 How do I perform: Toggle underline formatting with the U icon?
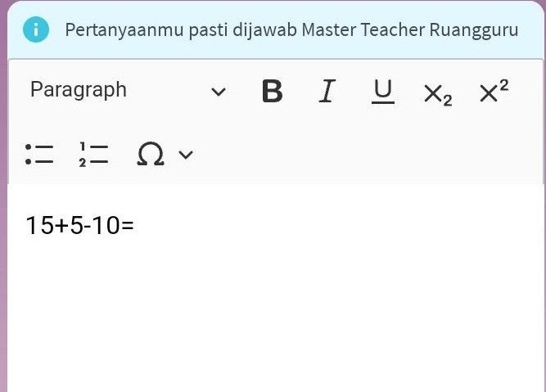382,92
